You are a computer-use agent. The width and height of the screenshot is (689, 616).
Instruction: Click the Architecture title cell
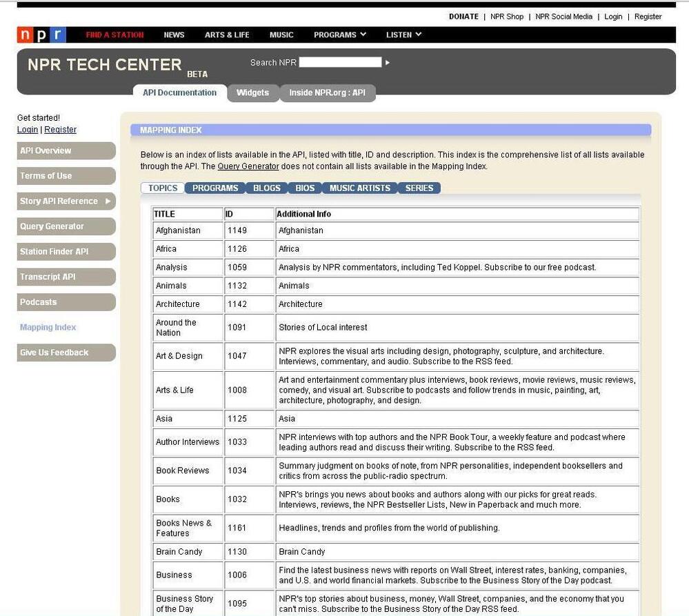pyautogui.click(x=188, y=304)
